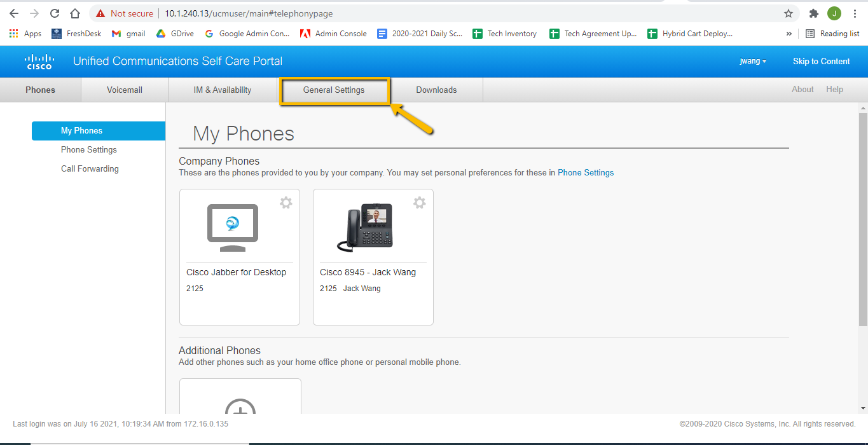
Task: Open the jwang user dropdown
Action: (753, 61)
